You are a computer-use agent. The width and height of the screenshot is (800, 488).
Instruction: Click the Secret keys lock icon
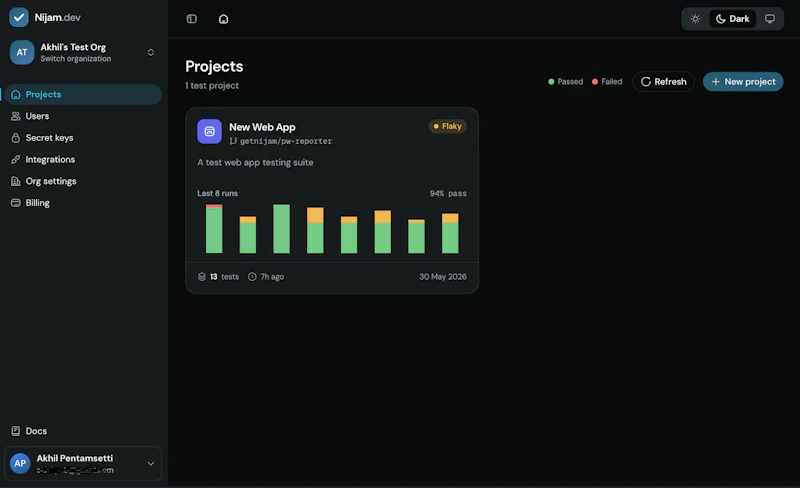coord(16,138)
